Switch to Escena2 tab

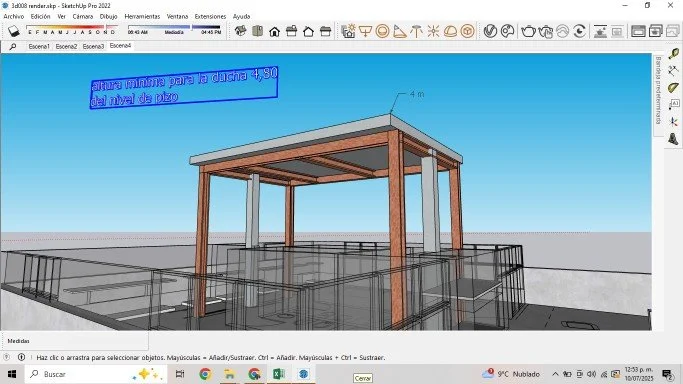66,46
